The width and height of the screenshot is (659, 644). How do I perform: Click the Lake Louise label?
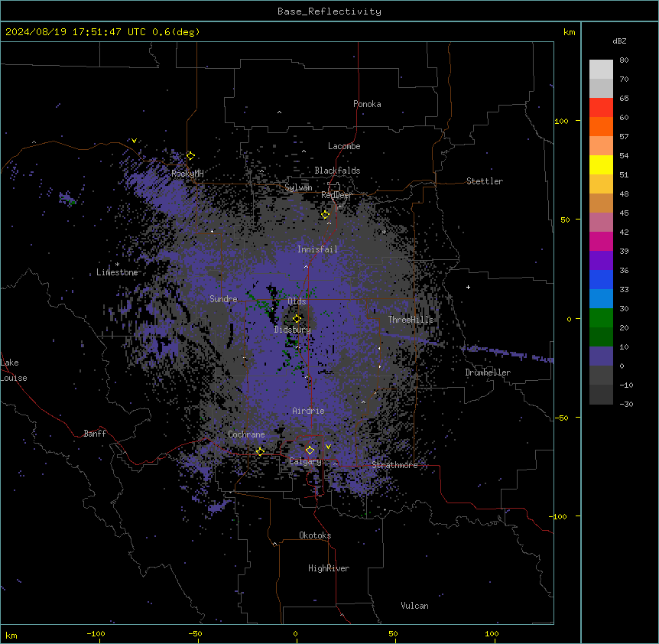pyautogui.click(x=14, y=370)
